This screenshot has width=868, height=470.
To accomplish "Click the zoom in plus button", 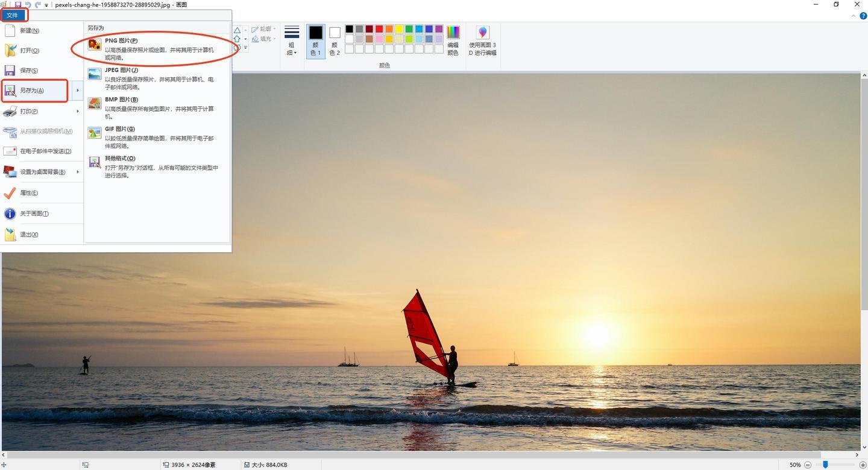I will point(862,465).
